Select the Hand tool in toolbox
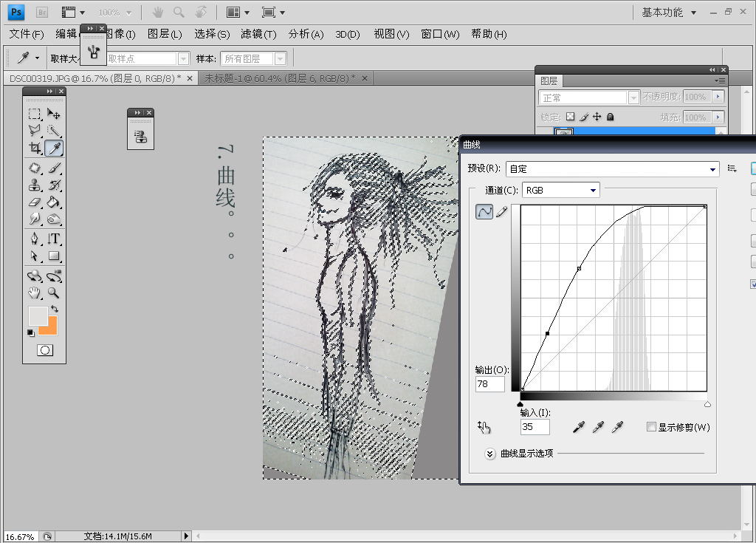 coord(35,293)
